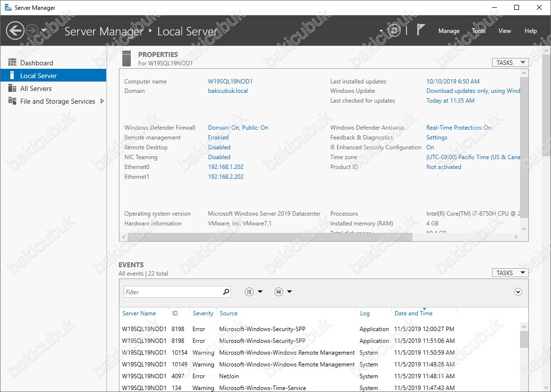Click Today at 11:35 AM link
551x392 pixels.
pos(450,101)
